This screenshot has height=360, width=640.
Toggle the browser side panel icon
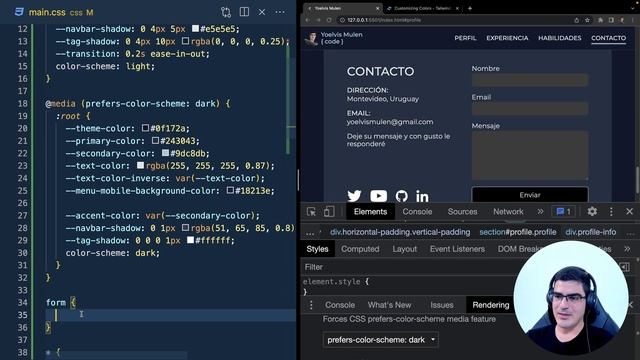click(x=611, y=20)
